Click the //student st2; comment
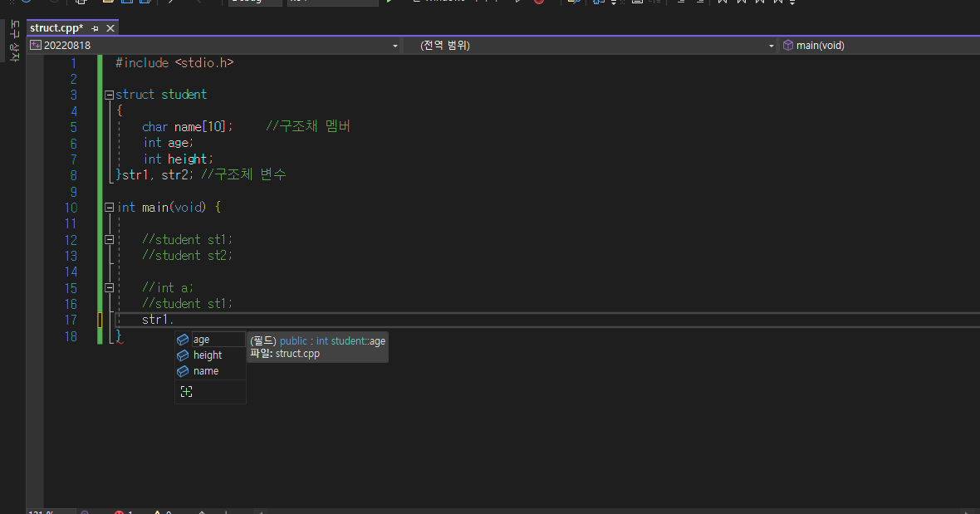This screenshot has height=514, width=980. click(x=187, y=256)
